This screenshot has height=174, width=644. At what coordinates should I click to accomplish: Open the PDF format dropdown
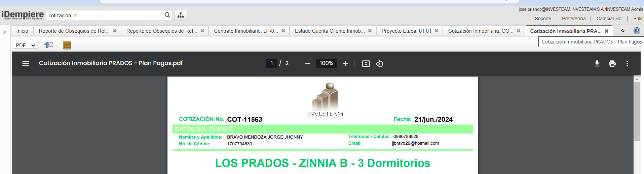click(x=26, y=45)
